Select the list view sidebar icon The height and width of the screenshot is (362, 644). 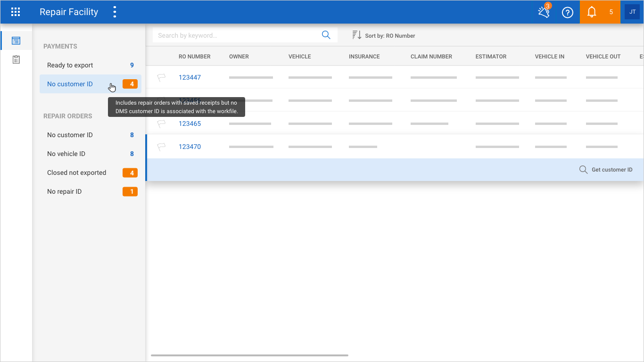(16, 41)
